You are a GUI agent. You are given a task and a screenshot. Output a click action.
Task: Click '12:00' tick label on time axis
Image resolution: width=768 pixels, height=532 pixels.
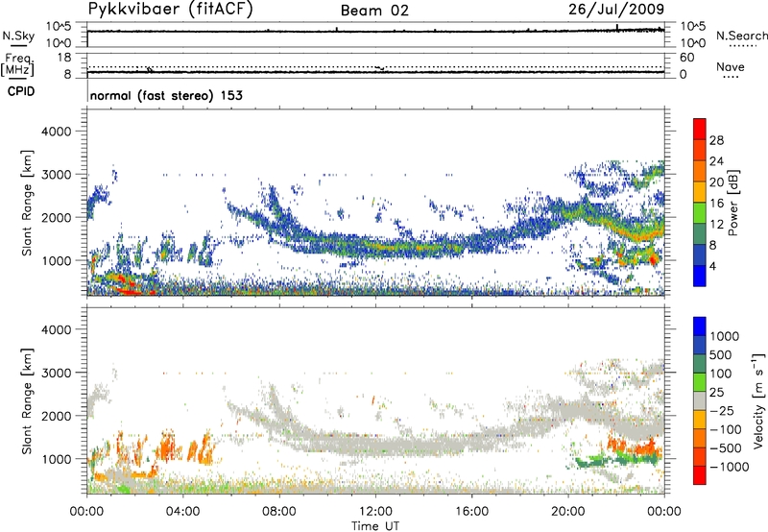click(375, 512)
